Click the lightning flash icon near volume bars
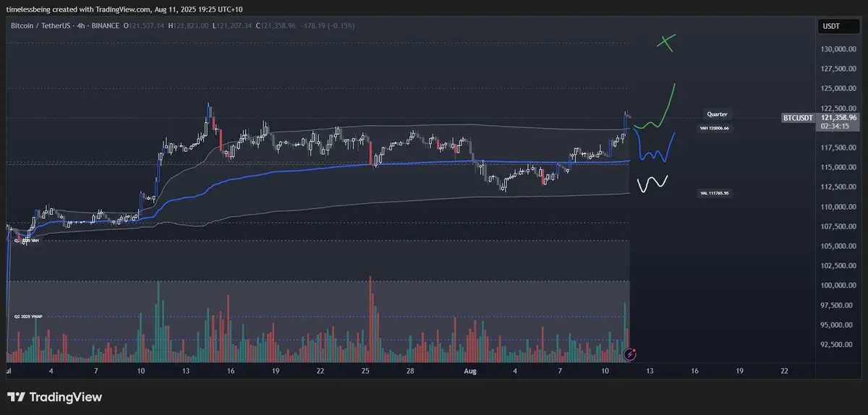The height and width of the screenshot is (415, 868). [630, 355]
